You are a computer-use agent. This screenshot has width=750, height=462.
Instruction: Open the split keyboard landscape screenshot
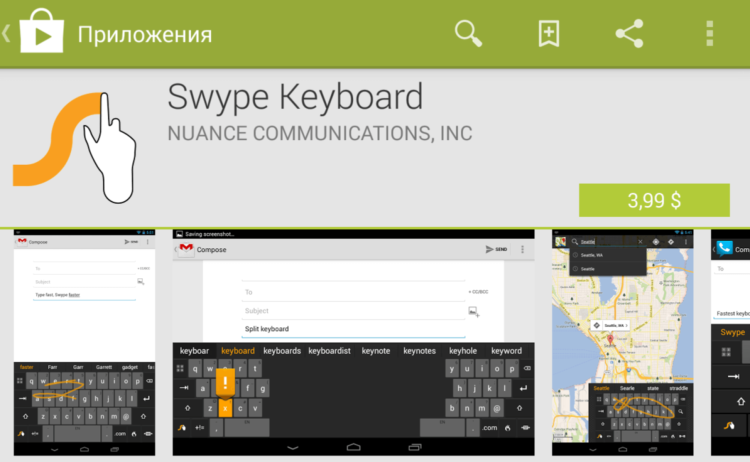(x=353, y=342)
